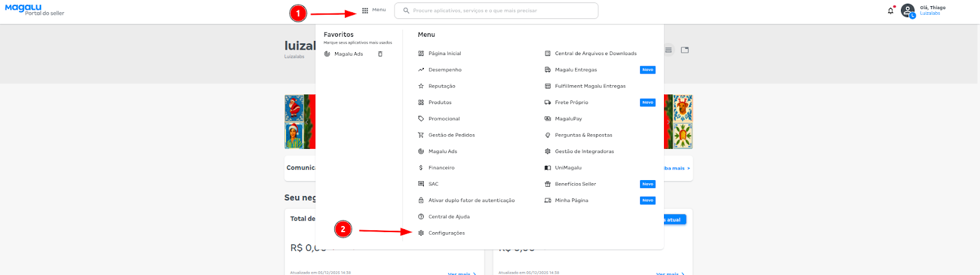This screenshot has width=980, height=275.
Task: Click the Reputação star icon
Action: click(421, 86)
